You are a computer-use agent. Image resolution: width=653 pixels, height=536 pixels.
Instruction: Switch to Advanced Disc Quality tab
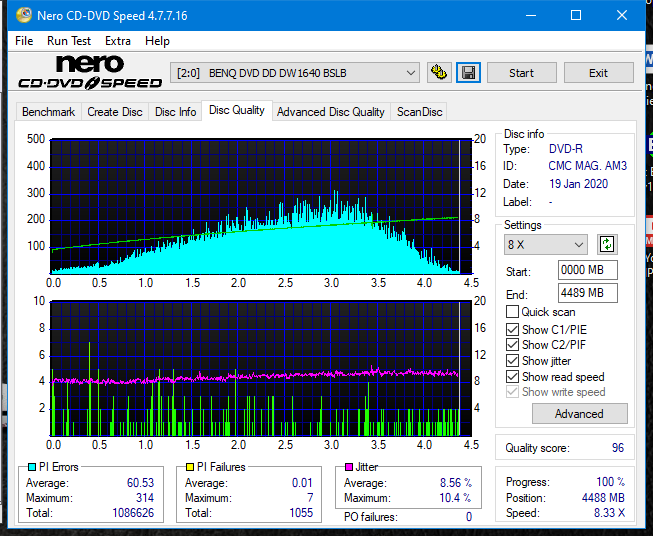click(x=331, y=112)
